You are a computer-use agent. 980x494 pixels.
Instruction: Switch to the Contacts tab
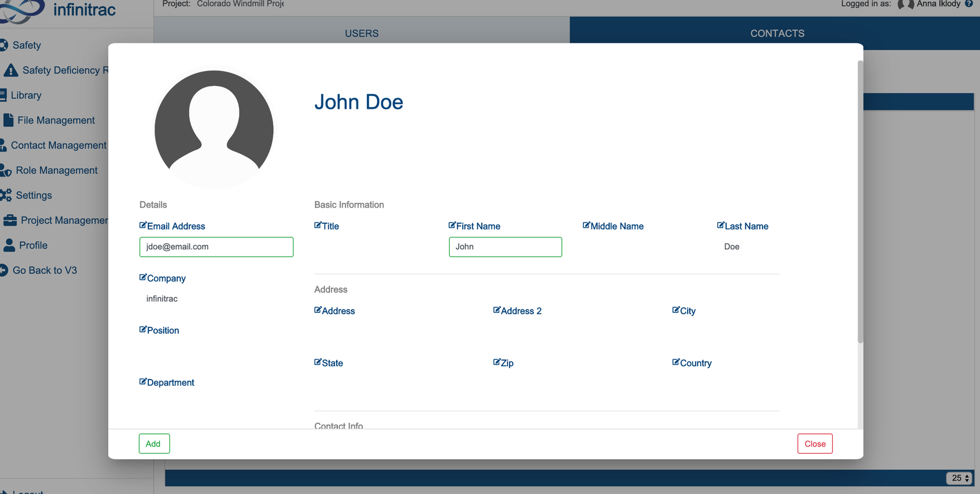777,33
